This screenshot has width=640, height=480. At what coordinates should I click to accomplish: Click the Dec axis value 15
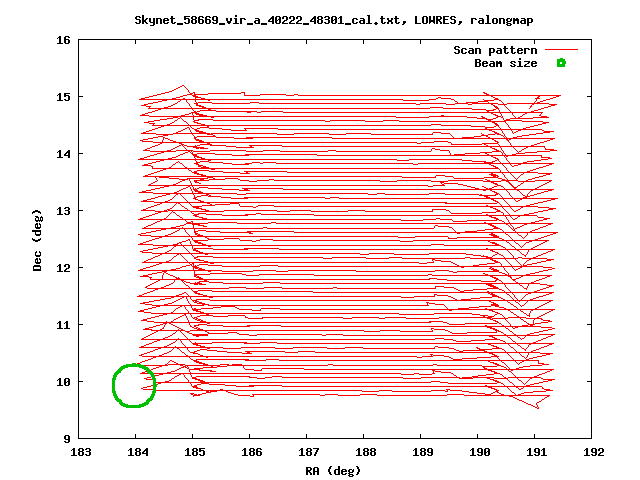(63, 97)
